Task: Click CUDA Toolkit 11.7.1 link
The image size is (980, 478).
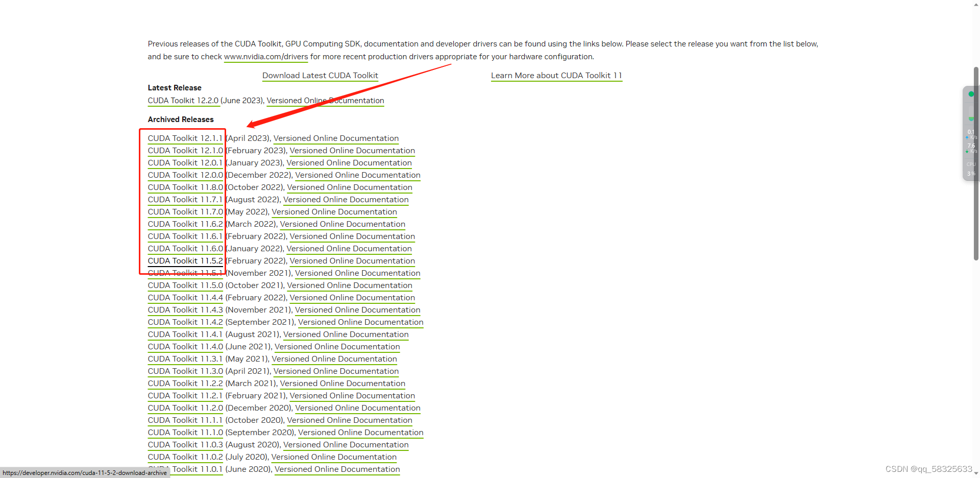Action: coord(185,200)
